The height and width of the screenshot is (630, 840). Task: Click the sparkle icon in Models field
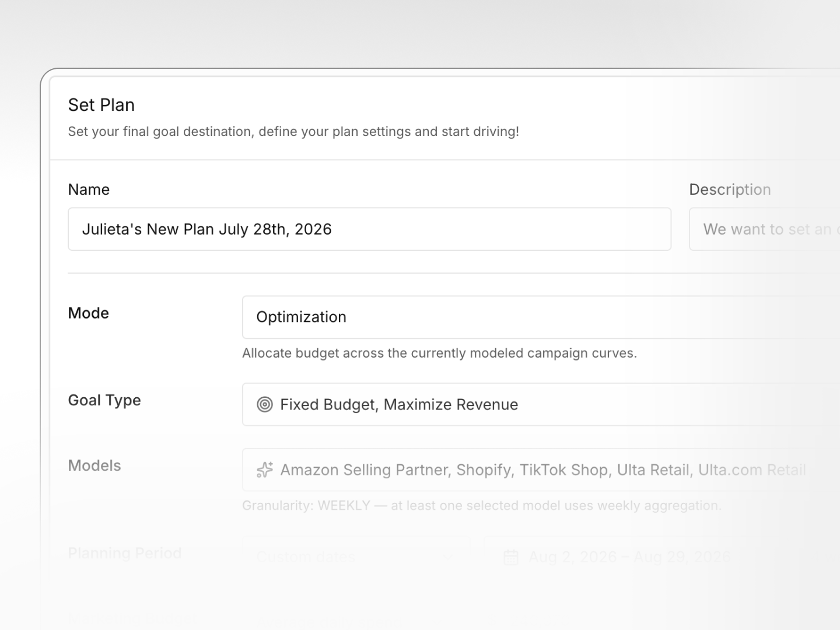(x=265, y=470)
